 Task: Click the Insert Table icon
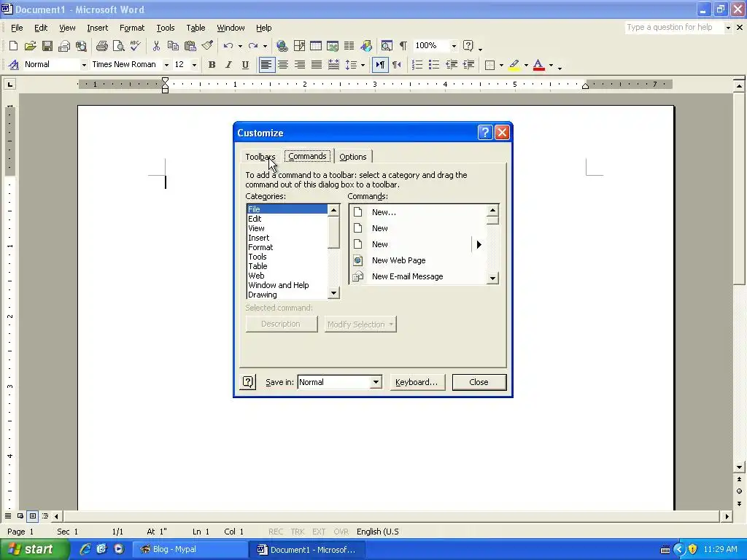tap(315, 46)
